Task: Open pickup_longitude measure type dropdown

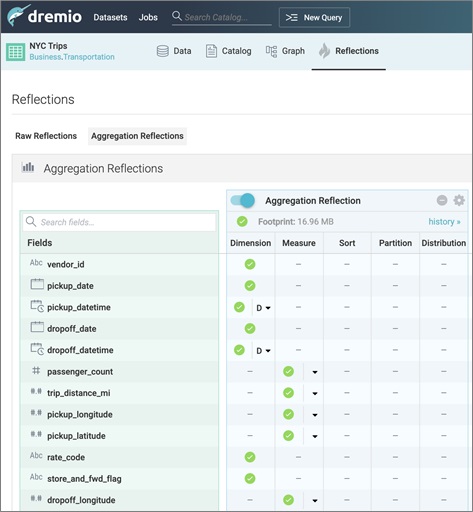Action: 315,415
